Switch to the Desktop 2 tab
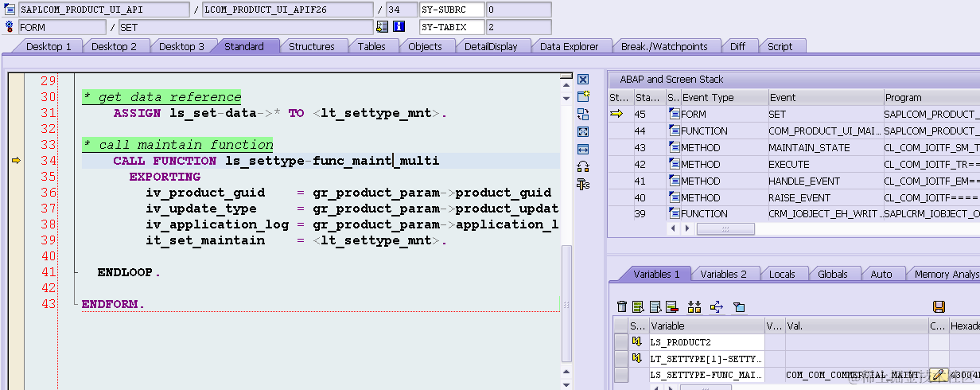This screenshot has height=390, width=980. pos(114,46)
